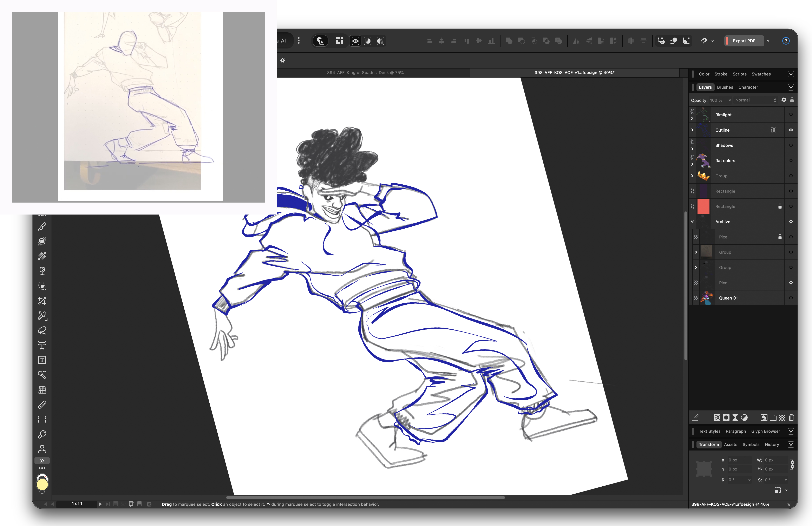Select the Artistic Text tool

point(42,346)
